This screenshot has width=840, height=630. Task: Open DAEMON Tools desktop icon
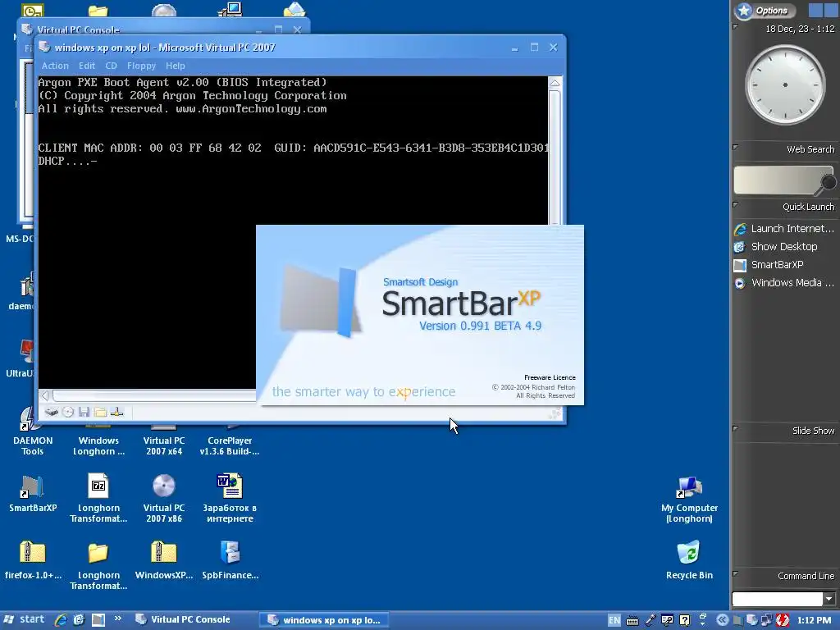(x=32, y=431)
